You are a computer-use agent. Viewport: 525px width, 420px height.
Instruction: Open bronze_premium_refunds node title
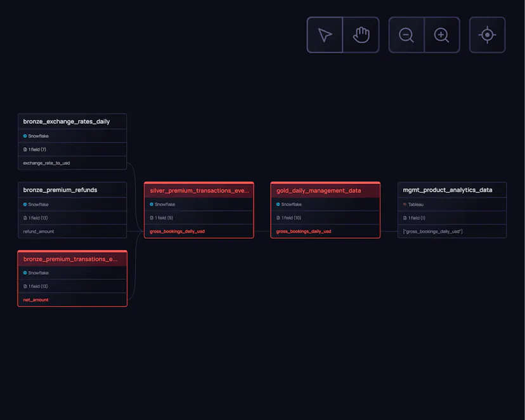click(60, 190)
